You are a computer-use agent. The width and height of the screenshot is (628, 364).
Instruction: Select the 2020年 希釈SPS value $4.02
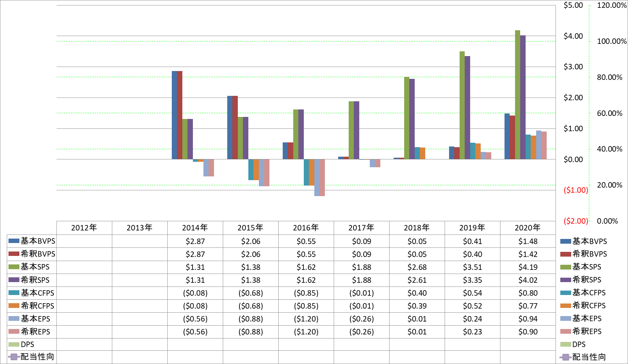coord(528,280)
